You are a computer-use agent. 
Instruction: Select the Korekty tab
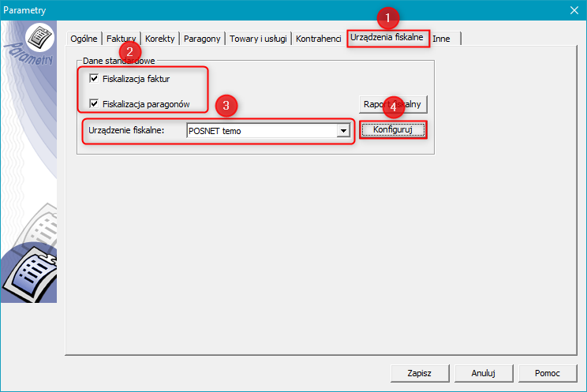pos(160,39)
